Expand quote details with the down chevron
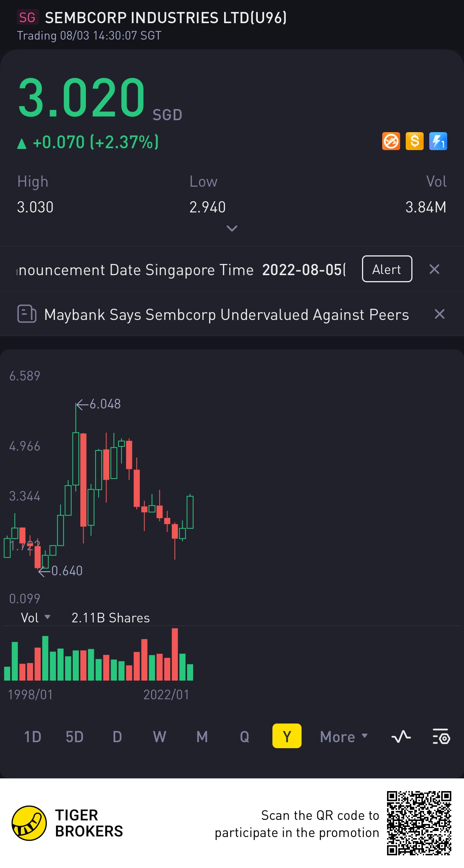 (232, 228)
